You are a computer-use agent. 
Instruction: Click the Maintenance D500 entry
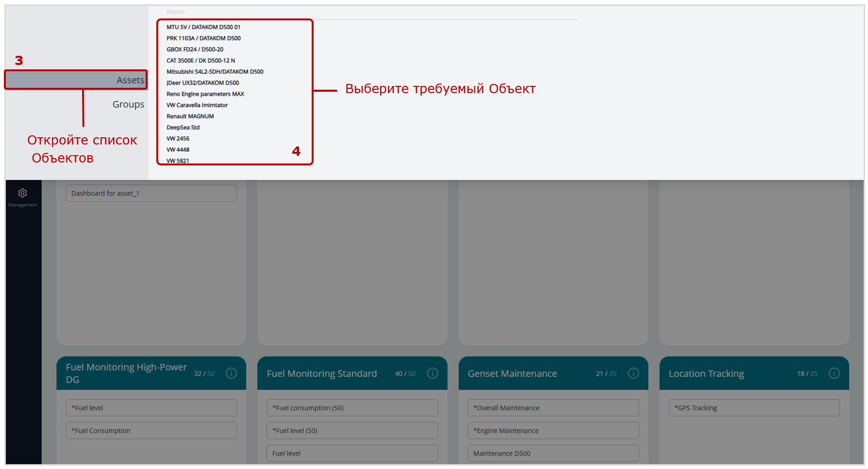tap(553, 453)
